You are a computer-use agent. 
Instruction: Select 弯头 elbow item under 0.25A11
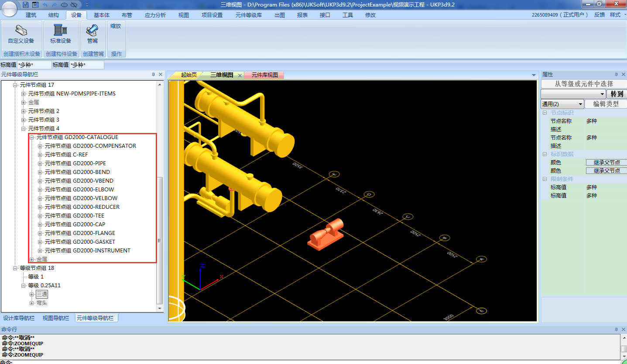[x=42, y=303]
